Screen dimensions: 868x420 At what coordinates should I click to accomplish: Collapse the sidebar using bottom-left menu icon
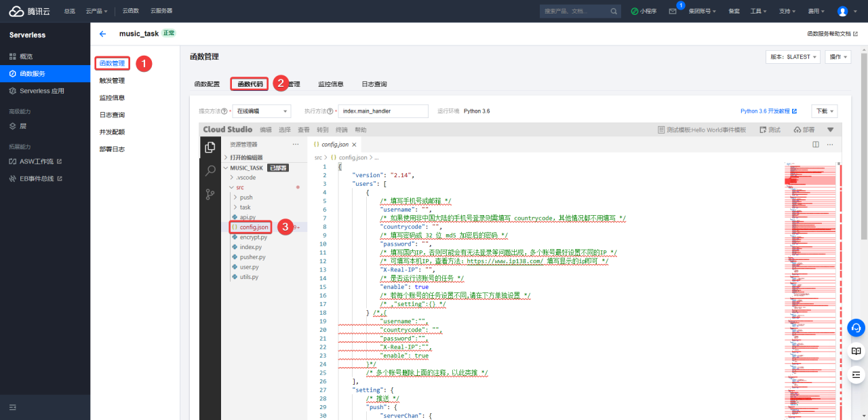point(13,406)
